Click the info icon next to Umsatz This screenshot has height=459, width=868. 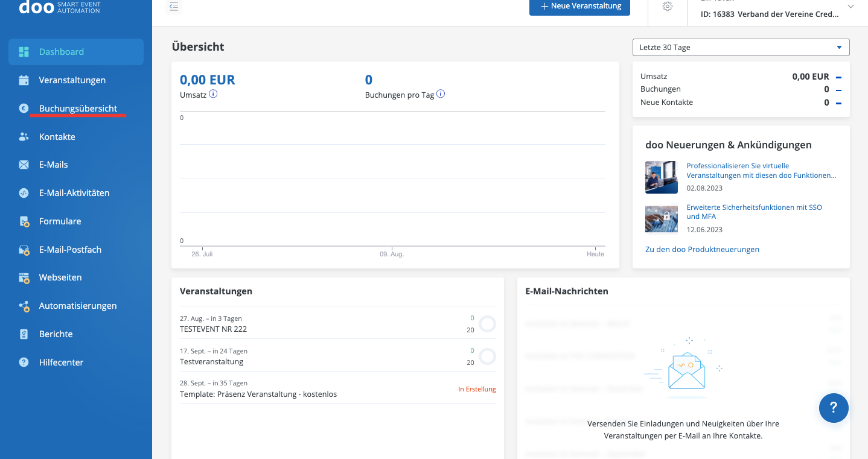coord(213,94)
